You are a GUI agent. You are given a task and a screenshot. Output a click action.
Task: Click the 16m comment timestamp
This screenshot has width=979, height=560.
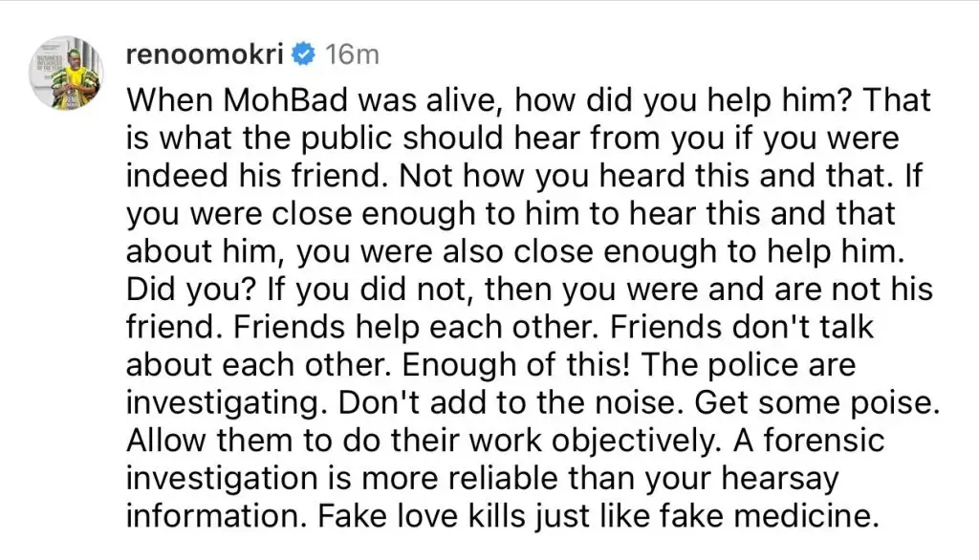tap(352, 55)
